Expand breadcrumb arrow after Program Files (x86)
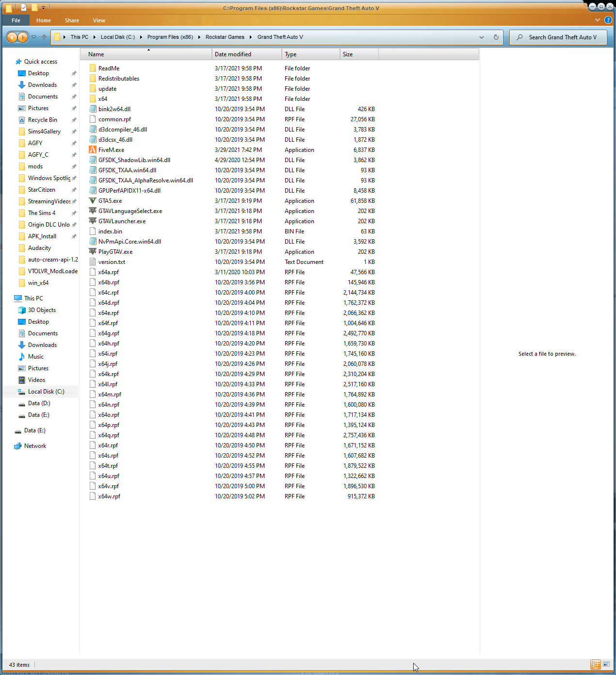616x675 pixels. [199, 37]
